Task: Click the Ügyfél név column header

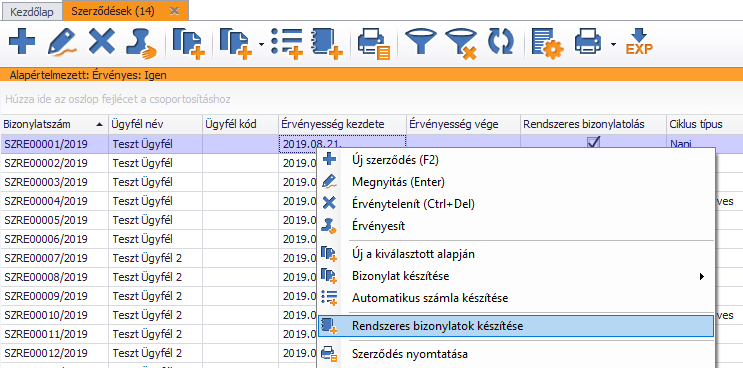Action: (x=155, y=125)
